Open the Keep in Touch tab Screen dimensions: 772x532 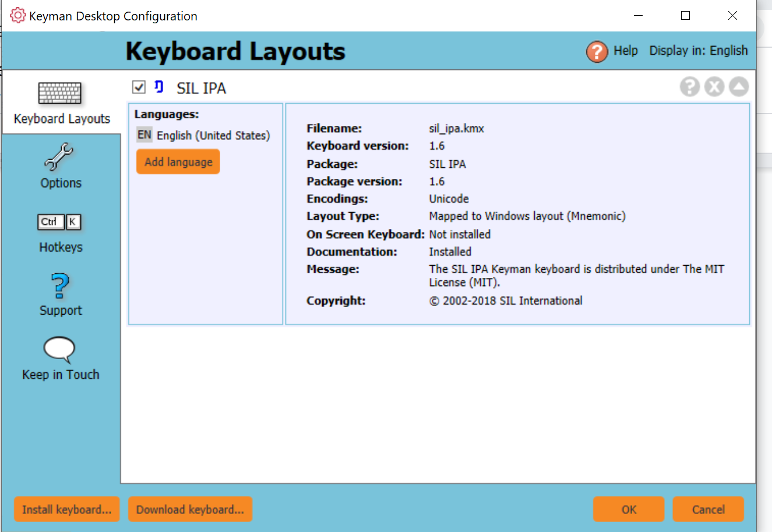(x=61, y=358)
